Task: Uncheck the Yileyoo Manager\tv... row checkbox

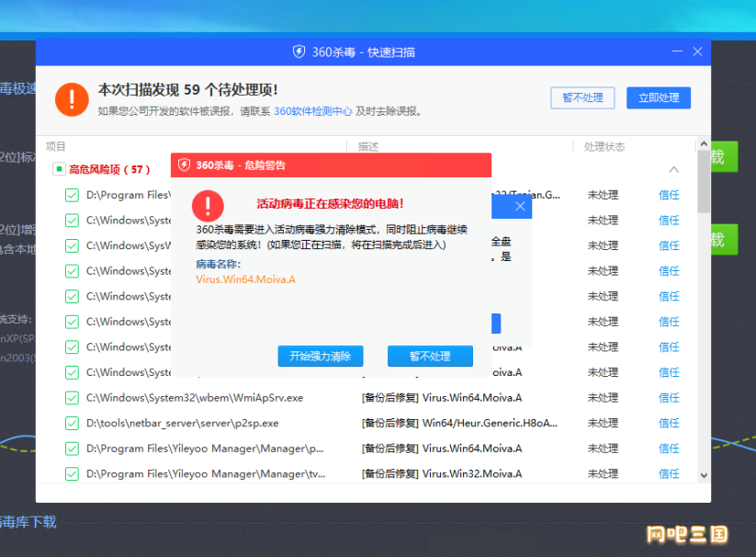Action: tap(72, 474)
